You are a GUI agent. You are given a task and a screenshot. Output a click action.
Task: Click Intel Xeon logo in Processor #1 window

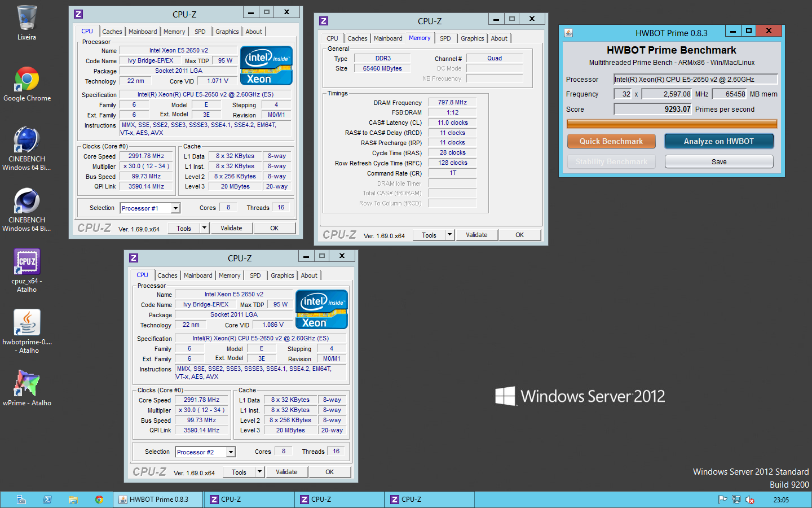266,65
